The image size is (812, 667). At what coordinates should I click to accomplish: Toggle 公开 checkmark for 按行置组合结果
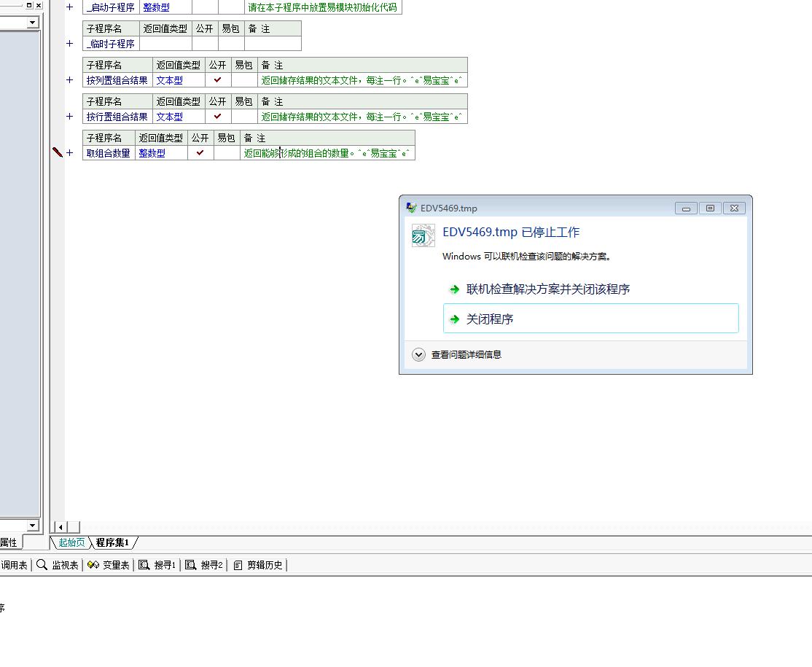tap(218, 117)
